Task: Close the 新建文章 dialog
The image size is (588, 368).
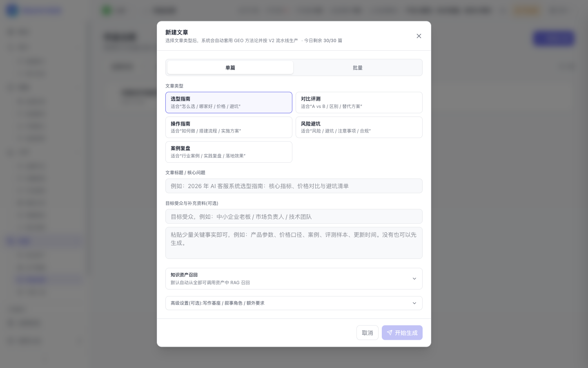Action: (419, 36)
